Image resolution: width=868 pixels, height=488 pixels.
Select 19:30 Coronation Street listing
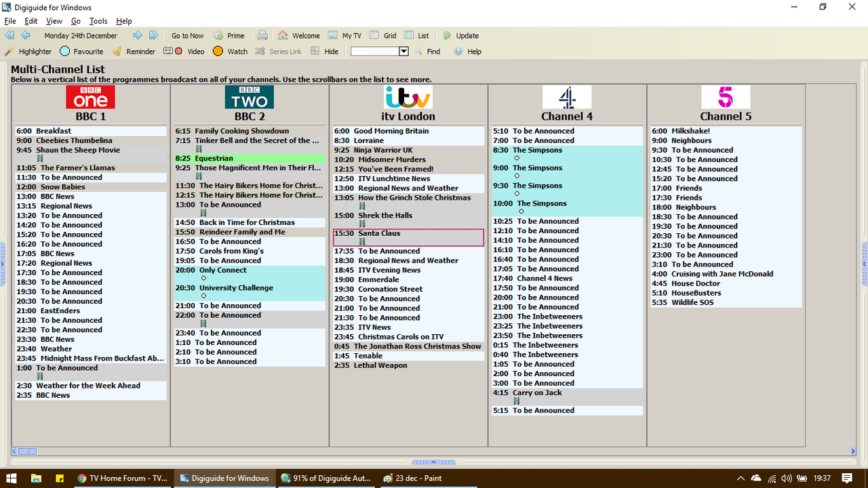click(409, 289)
